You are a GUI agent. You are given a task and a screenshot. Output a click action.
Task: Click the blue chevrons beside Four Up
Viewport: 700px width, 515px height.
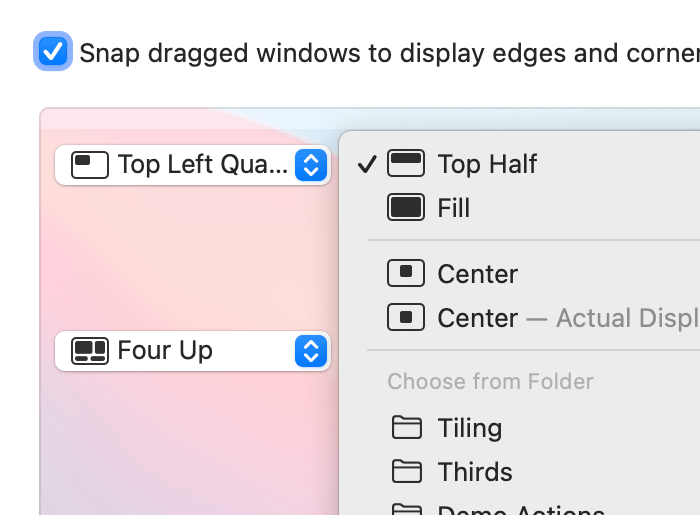click(x=311, y=351)
